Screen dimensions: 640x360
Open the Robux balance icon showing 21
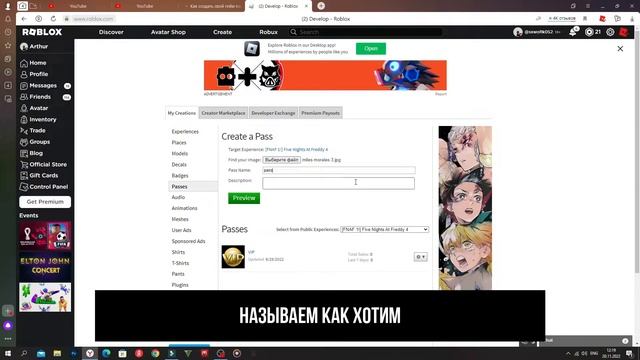coord(589,32)
